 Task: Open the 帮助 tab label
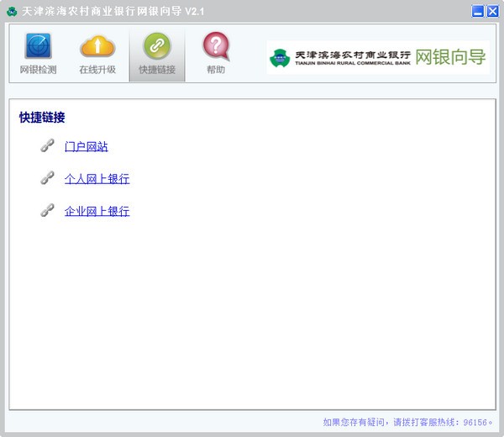(x=216, y=70)
